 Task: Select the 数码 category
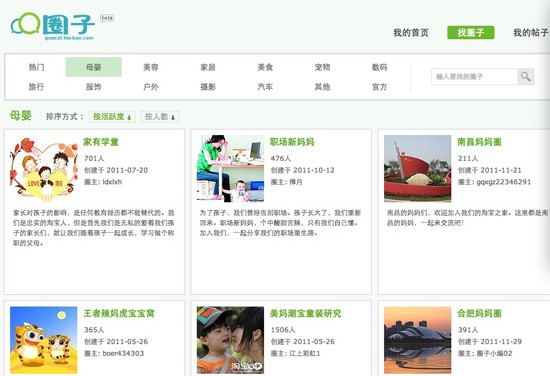(x=380, y=67)
